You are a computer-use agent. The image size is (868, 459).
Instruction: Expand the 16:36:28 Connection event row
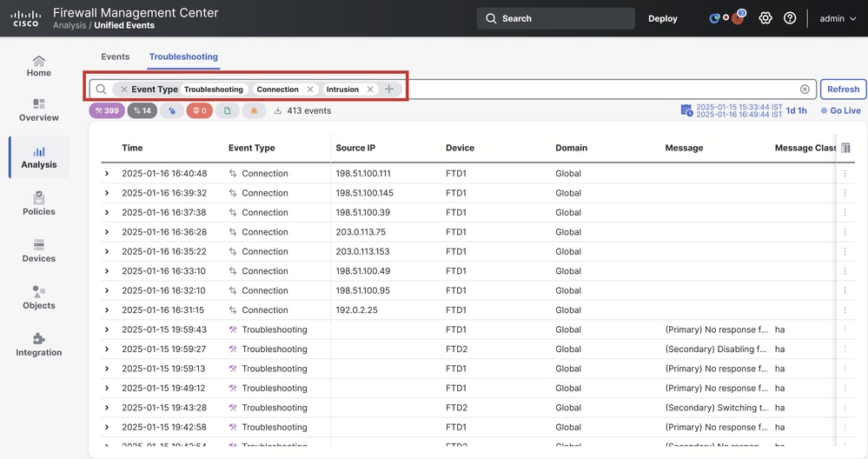click(107, 232)
